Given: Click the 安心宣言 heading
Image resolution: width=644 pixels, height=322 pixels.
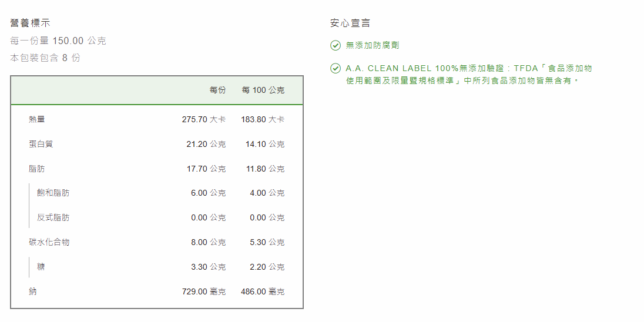Looking at the screenshot, I should (x=350, y=23).
